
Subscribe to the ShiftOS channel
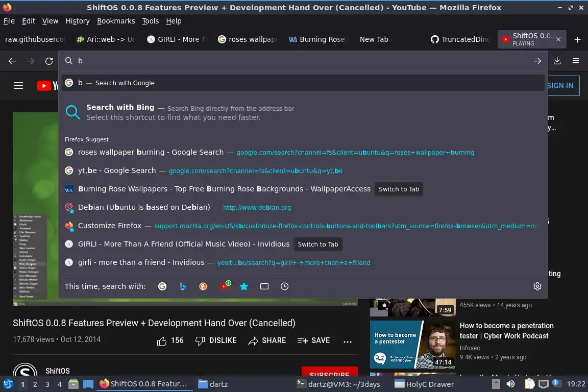pos(330,372)
